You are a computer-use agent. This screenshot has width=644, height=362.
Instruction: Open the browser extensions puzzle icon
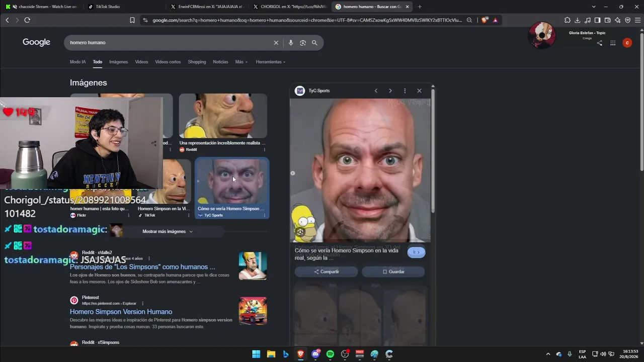pyautogui.click(x=568, y=20)
